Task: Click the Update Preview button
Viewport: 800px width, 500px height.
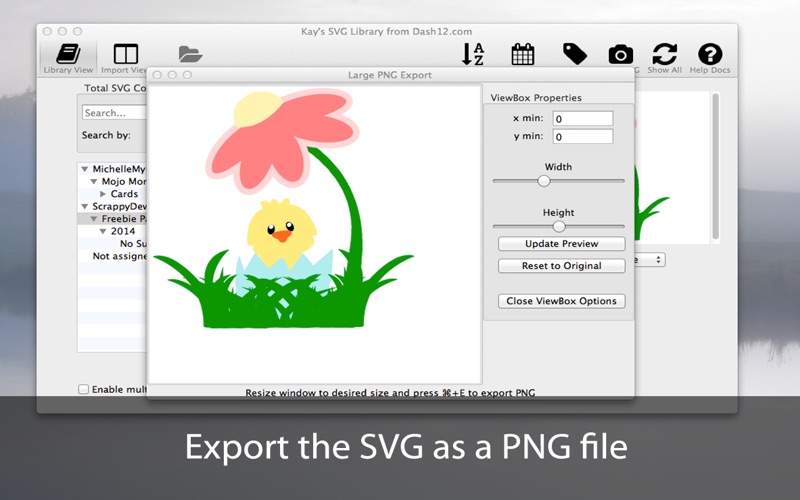Action: pos(561,244)
